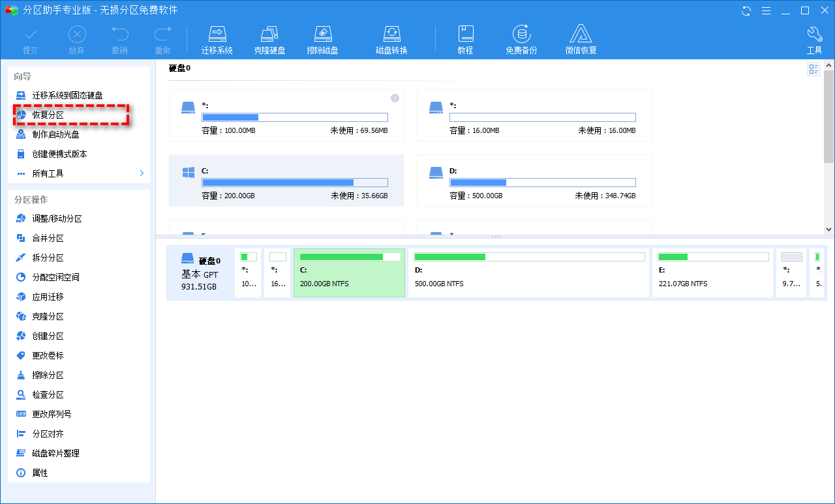
Task: Open the 磁盘转换 tool
Action: pyautogui.click(x=391, y=40)
